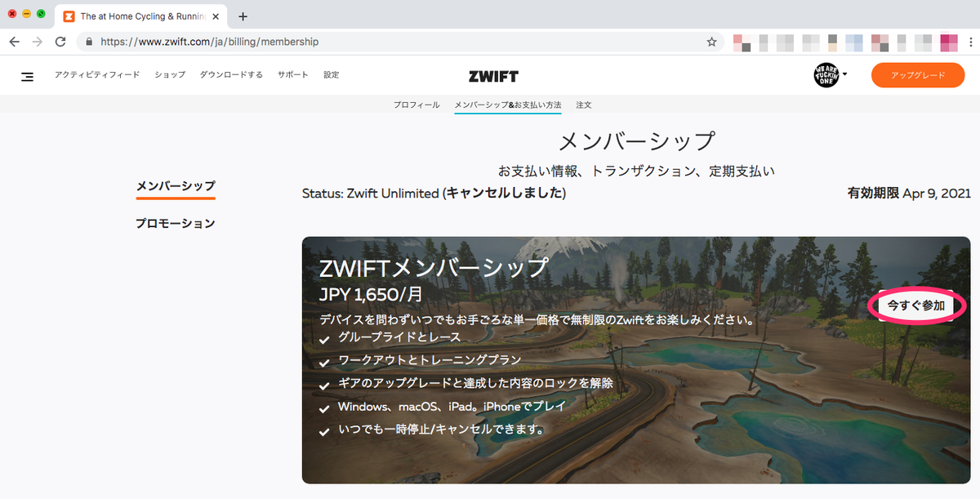This screenshot has height=499, width=980.
Task: Select the Zwift browser tab
Action: [x=141, y=16]
